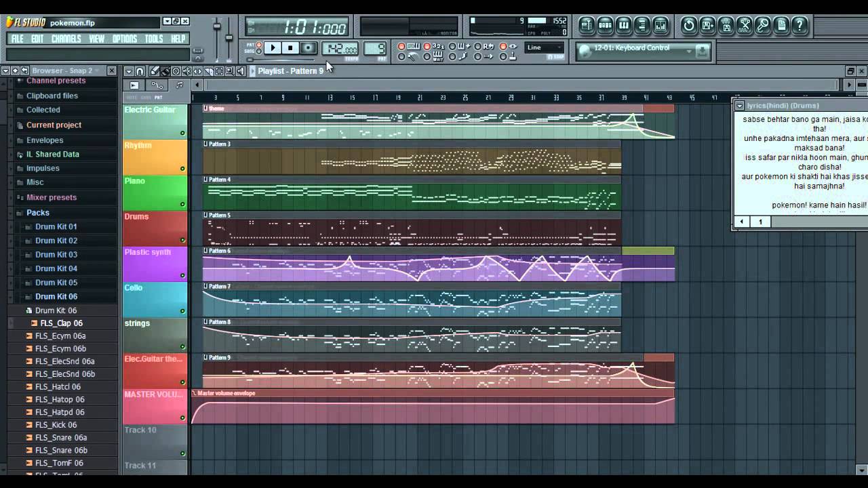
Task: Click the tempo display showing 142
Action: 340,49
